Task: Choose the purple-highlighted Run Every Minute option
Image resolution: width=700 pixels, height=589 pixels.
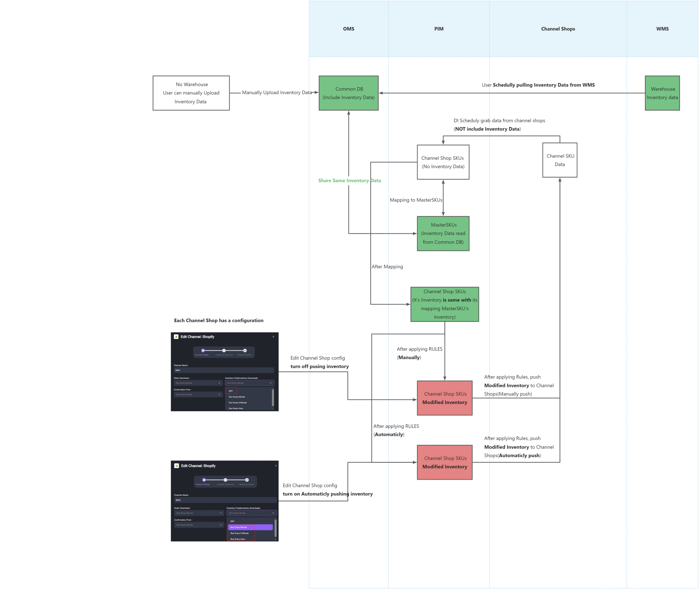Action: click(250, 527)
